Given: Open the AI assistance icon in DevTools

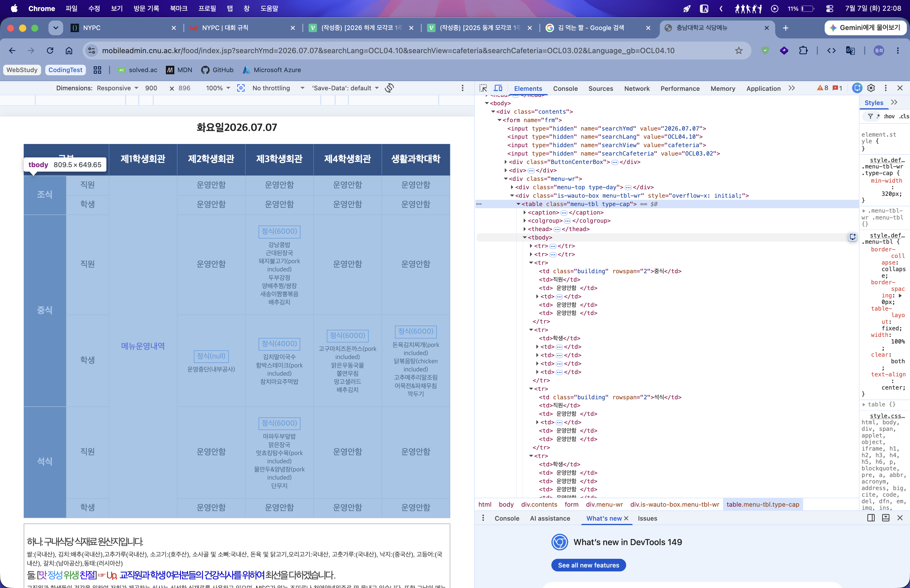Looking at the screenshot, I should pos(857,88).
